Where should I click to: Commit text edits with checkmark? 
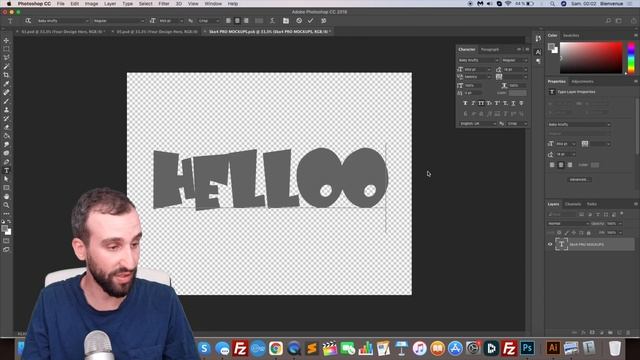click(311, 20)
